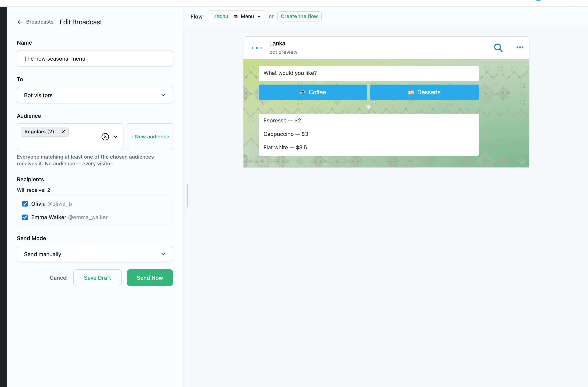Image resolution: width=588 pixels, height=387 pixels.
Task: Open the three-dots menu in Lanka header
Action: (x=520, y=47)
